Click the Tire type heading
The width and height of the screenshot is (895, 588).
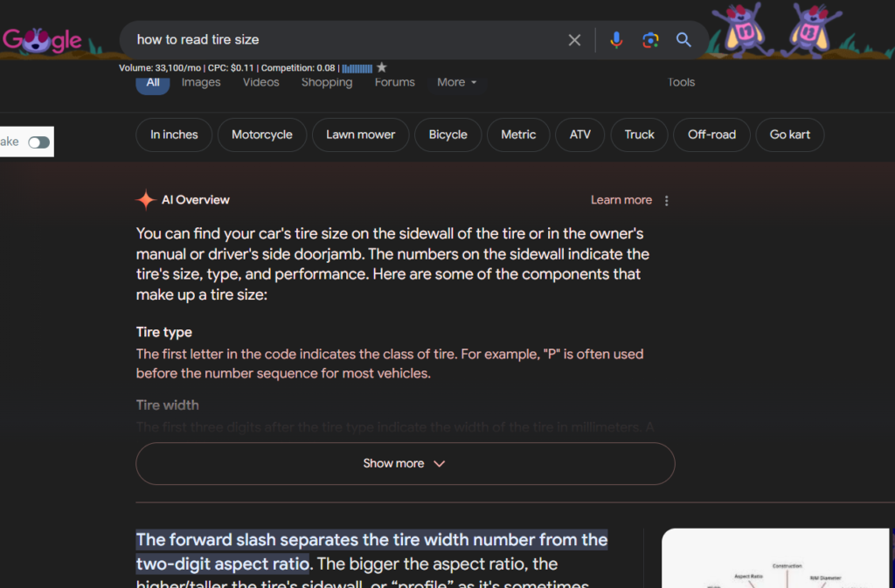click(x=163, y=333)
